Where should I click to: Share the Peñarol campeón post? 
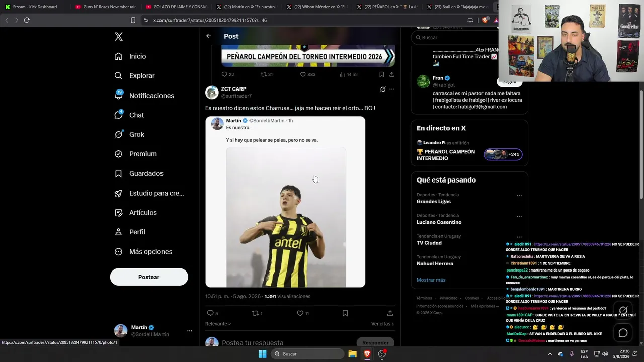point(392,74)
